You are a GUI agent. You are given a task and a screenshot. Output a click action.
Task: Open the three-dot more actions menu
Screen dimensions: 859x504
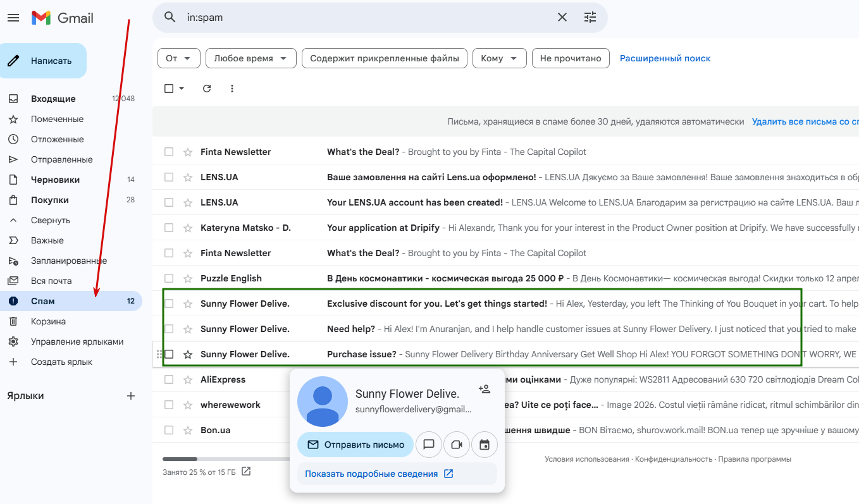pyautogui.click(x=232, y=89)
